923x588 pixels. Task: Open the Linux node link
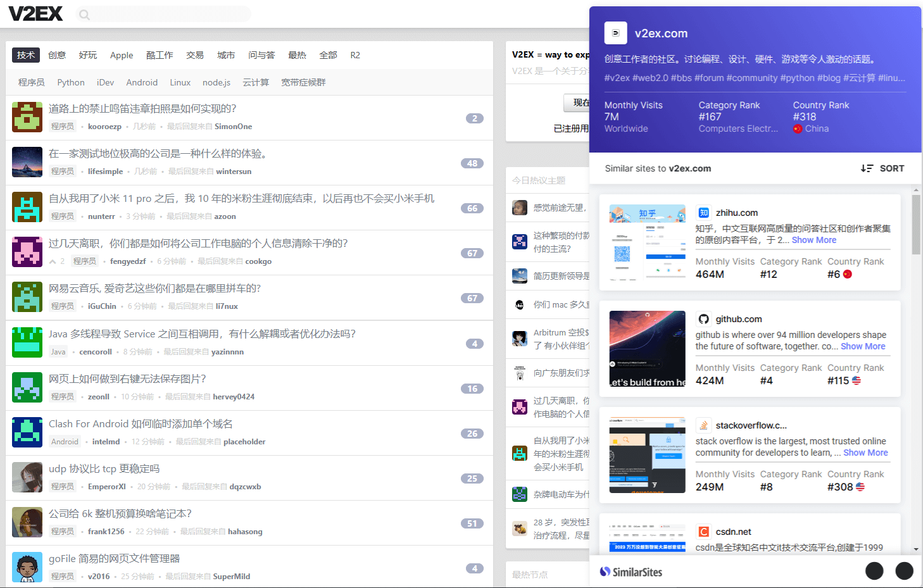[x=180, y=82]
